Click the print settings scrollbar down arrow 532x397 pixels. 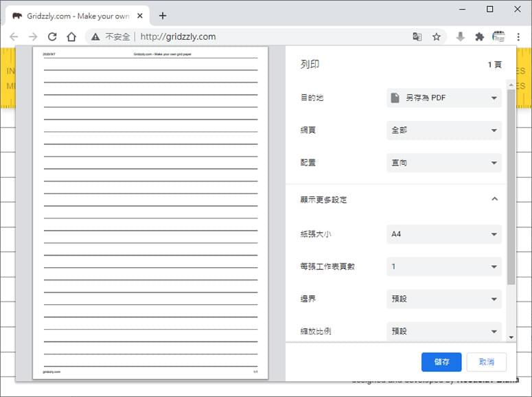coord(511,337)
